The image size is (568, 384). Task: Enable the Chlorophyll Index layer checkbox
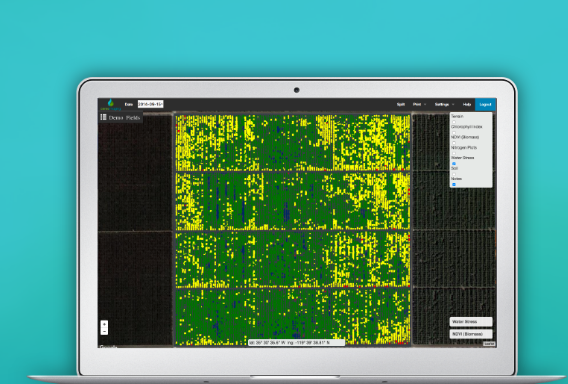click(x=454, y=133)
